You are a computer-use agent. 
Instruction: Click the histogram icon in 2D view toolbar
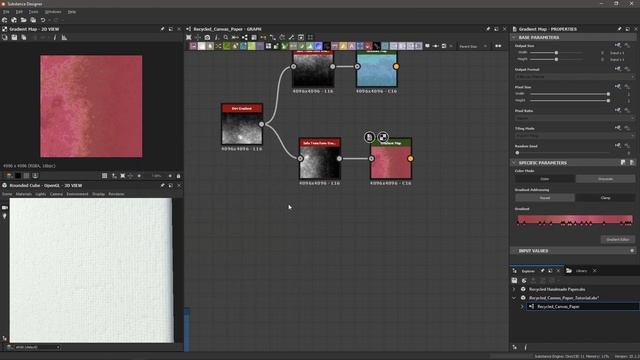click(x=64, y=37)
